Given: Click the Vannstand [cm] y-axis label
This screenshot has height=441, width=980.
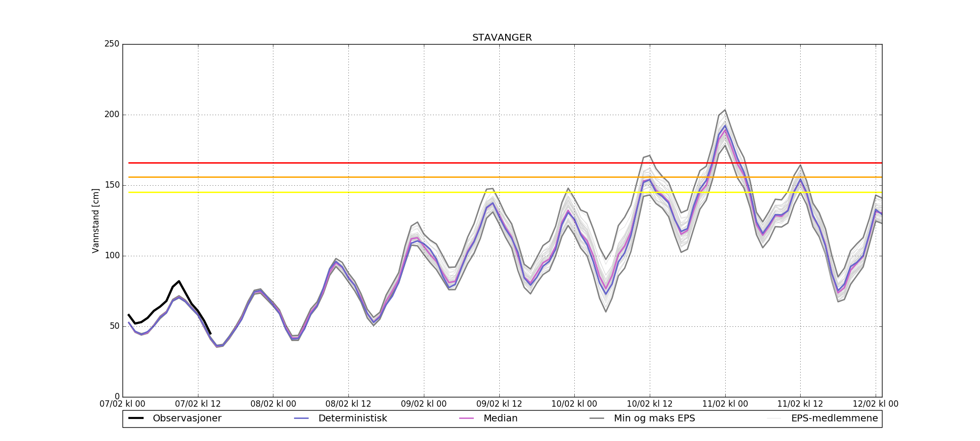Looking at the screenshot, I should coord(96,220).
